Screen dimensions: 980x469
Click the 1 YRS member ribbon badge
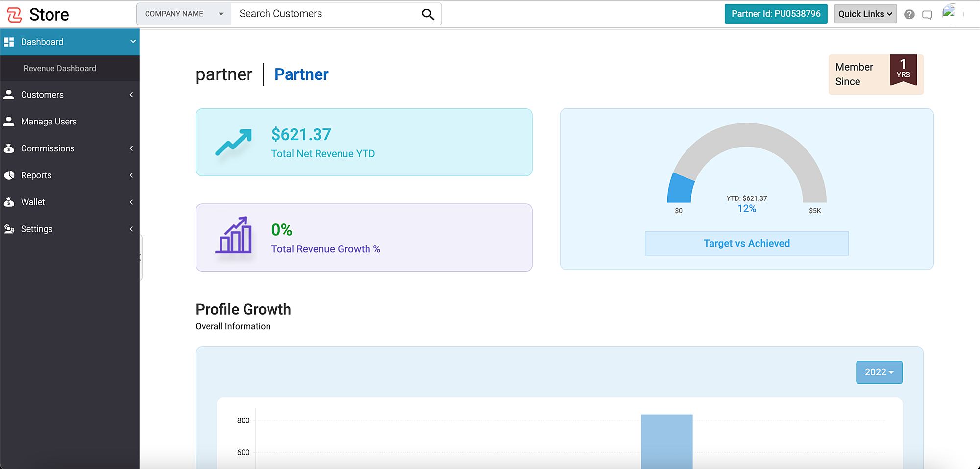903,70
